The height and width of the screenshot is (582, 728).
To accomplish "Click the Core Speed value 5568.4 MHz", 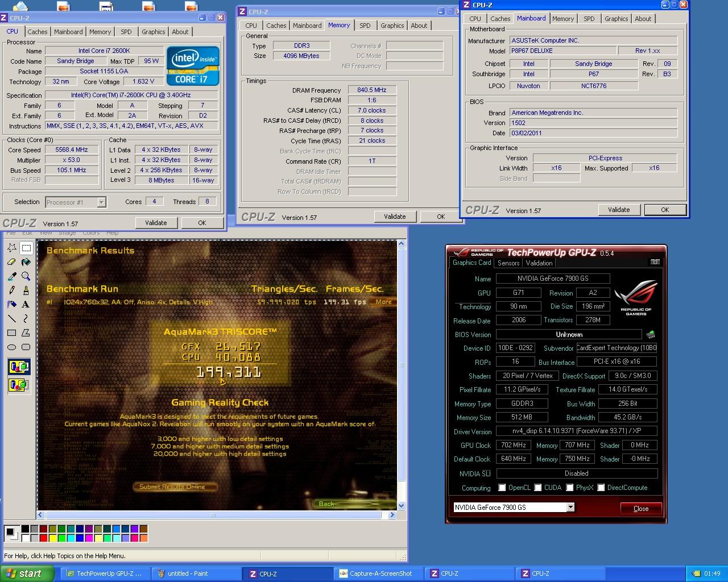I will 72,150.
